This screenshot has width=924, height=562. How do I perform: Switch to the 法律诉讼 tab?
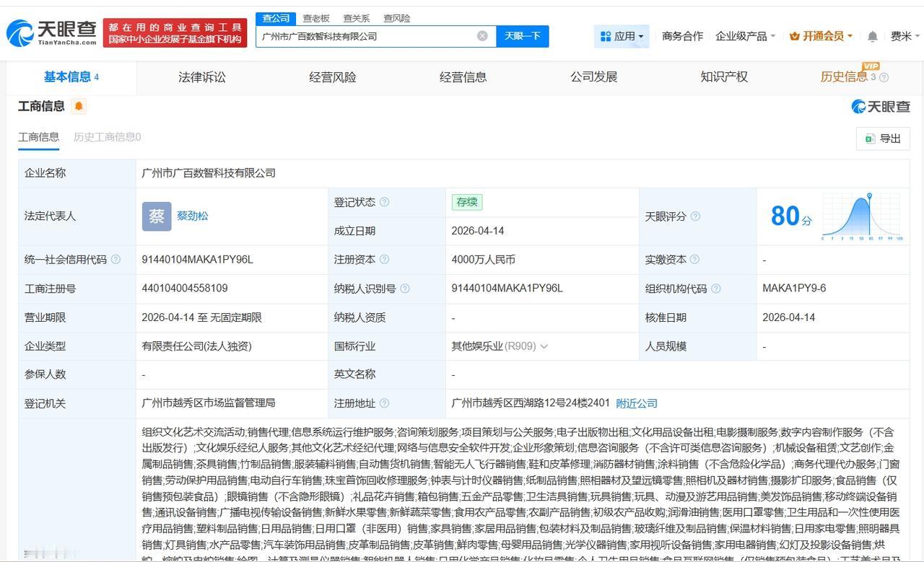click(x=201, y=77)
